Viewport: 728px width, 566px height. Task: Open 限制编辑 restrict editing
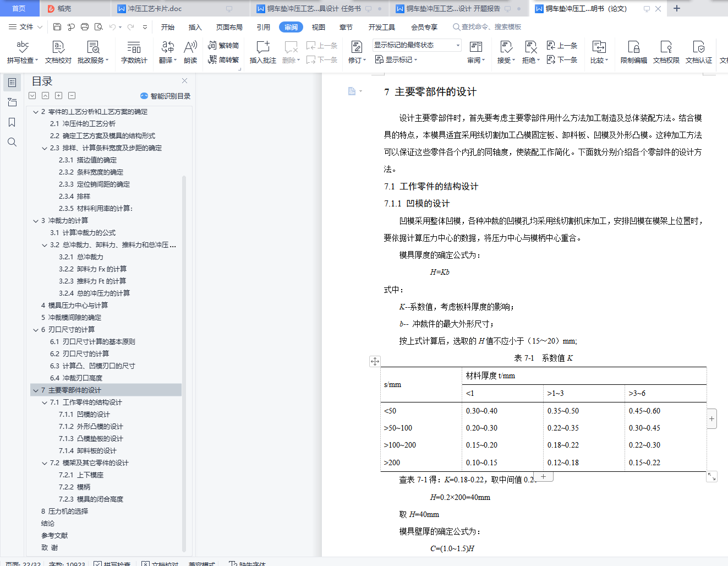[634, 52]
